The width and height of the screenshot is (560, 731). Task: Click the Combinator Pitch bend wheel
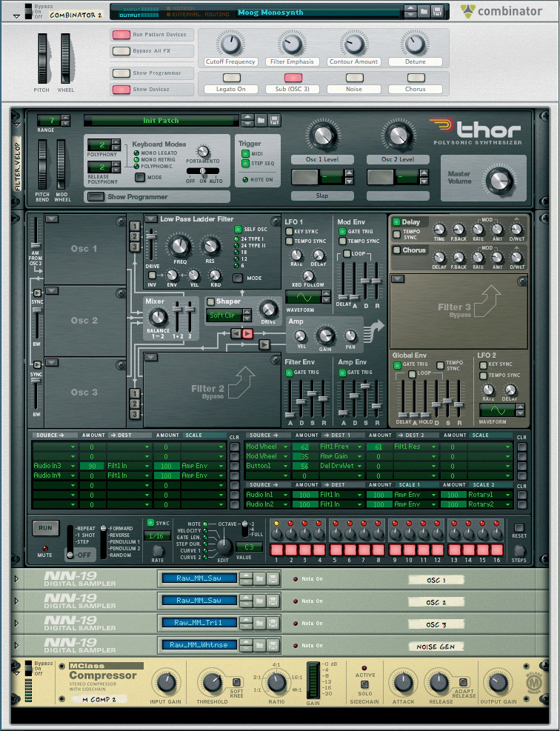[x=43, y=59]
